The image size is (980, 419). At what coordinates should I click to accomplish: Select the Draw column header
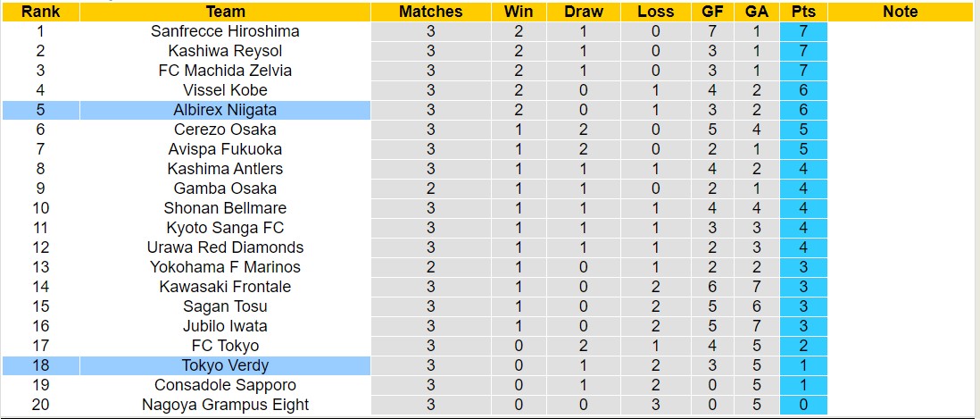coord(584,12)
